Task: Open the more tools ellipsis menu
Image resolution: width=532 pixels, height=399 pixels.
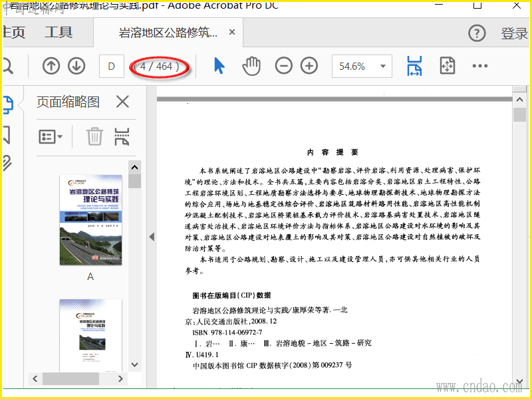Action: click(480, 66)
